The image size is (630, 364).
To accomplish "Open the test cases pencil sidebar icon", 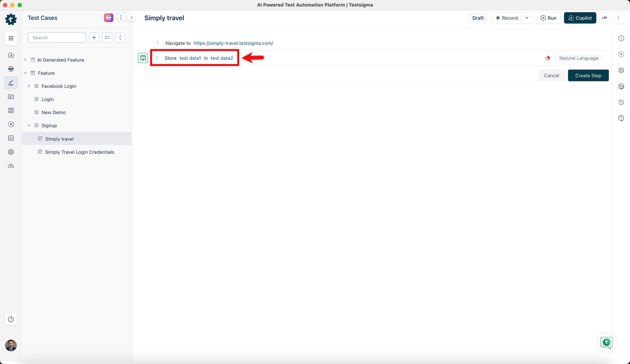I will coord(11,83).
